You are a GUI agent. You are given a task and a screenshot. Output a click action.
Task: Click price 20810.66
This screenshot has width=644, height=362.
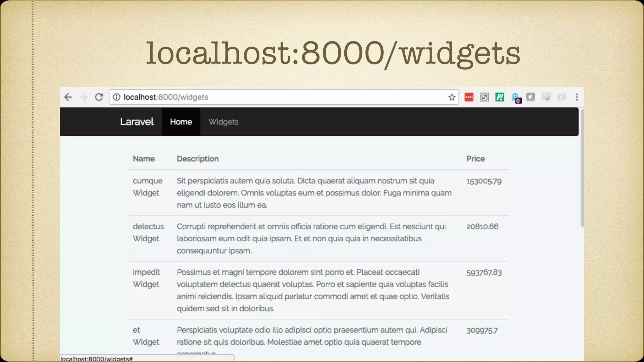pyautogui.click(x=482, y=227)
